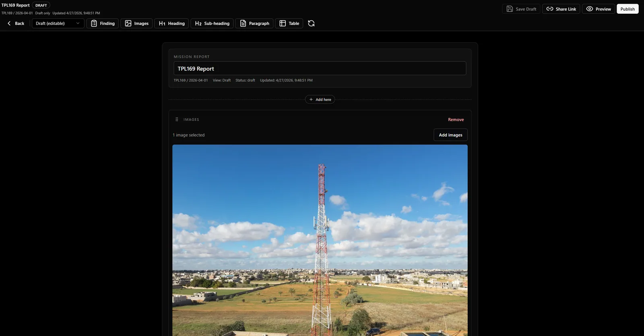The width and height of the screenshot is (644, 336).
Task: Go back using the Back arrow button
Action: [x=16, y=23]
